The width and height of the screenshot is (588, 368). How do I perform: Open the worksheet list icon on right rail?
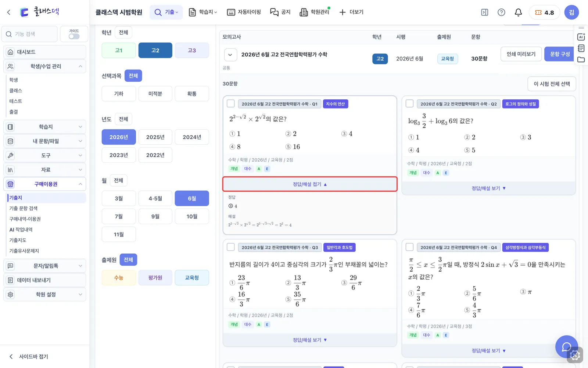[x=581, y=48]
